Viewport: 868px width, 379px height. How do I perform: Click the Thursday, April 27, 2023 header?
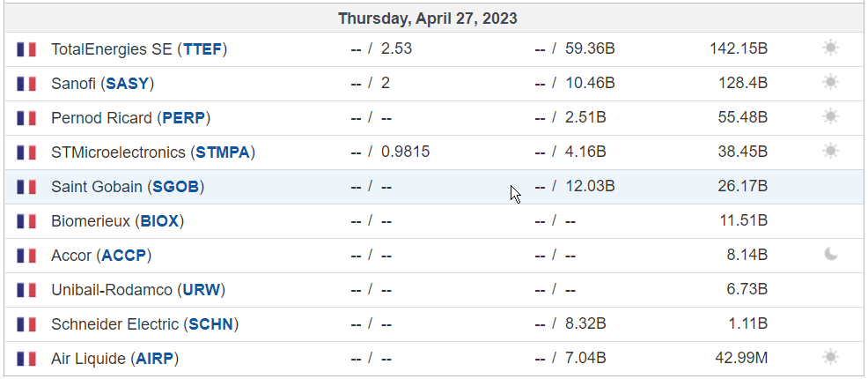pyautogui.click(x=427, y=19)
